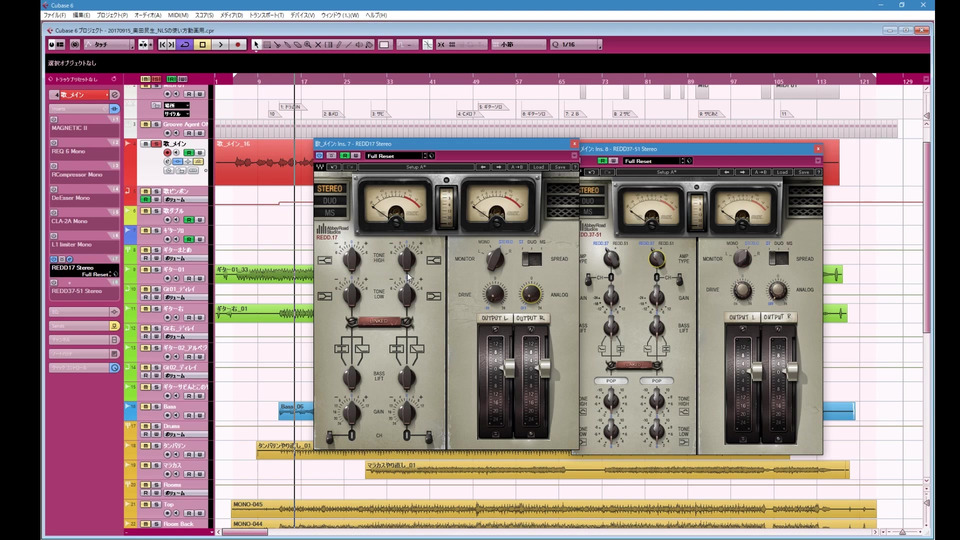Click previous preset arrow in REDD17

[483, 167]
